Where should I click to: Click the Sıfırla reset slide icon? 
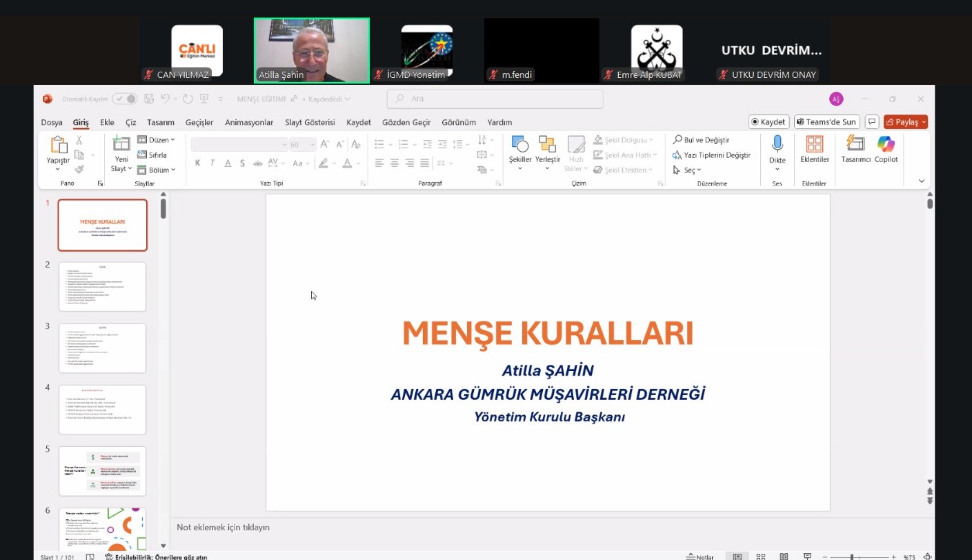coord(152,155)
